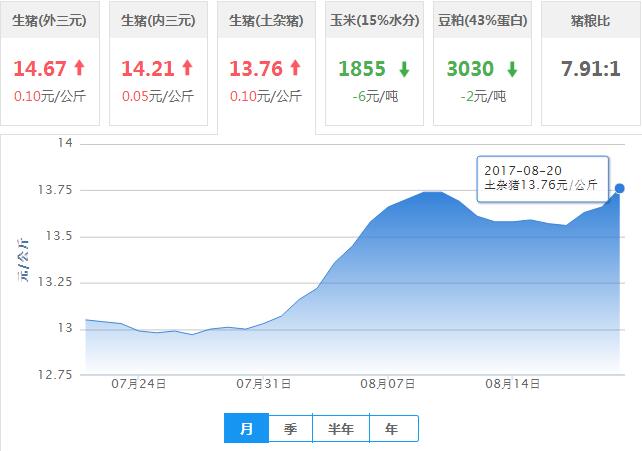The width and height of the screenshot is (642, 451).
Task: Open the 生猪(外三元) price tab
Action: (x=50, y=63)
